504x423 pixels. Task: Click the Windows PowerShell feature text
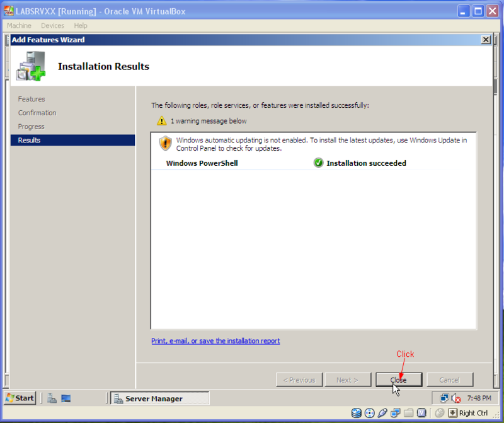pos(202,163)
